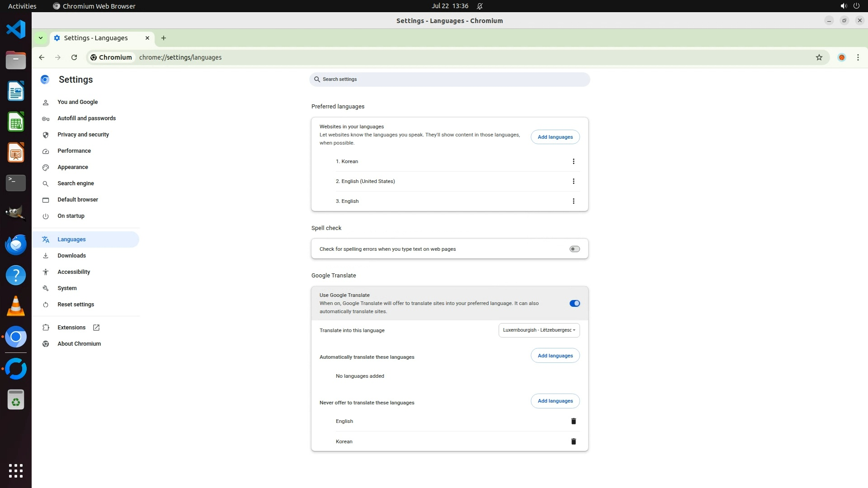The height and width of the screenshot is (488, 868).
Task: Click the Search settings field
Action: (449, 80)
